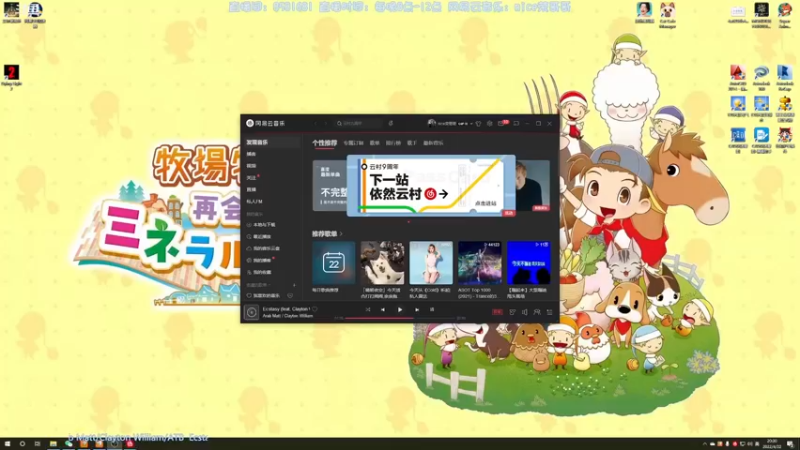Open the Windows Start button
Screen dimensions: 800x450
7,444
